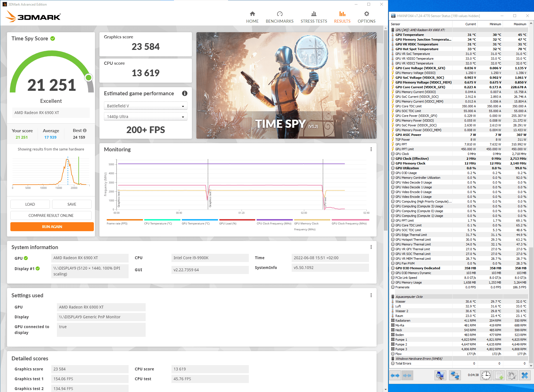Open the System information three-dot menu
Image resolution: width=534 pixels, height=392 pixels.
(x=371, y=247)
